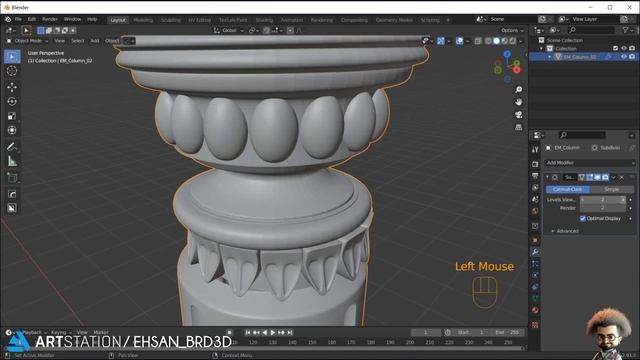Click the pan hand icon in viewport
The height and width of the screenshot is (360, 640).
point(518,102)
